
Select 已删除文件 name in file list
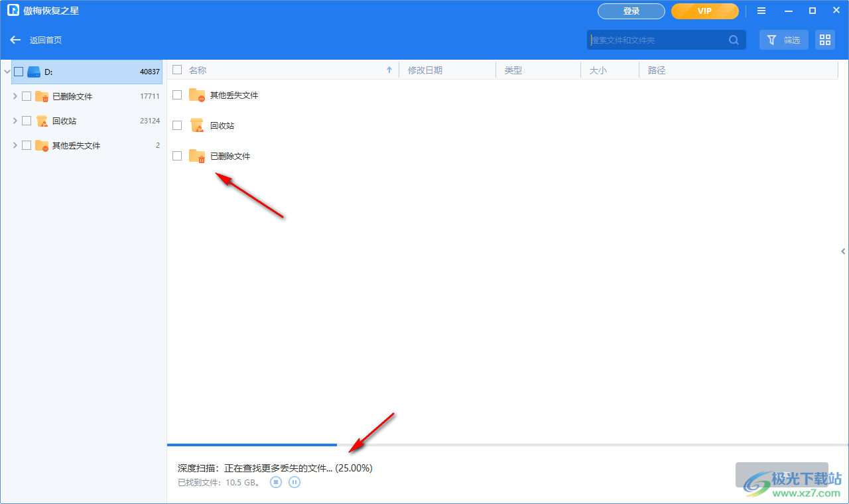pos(230,156)
